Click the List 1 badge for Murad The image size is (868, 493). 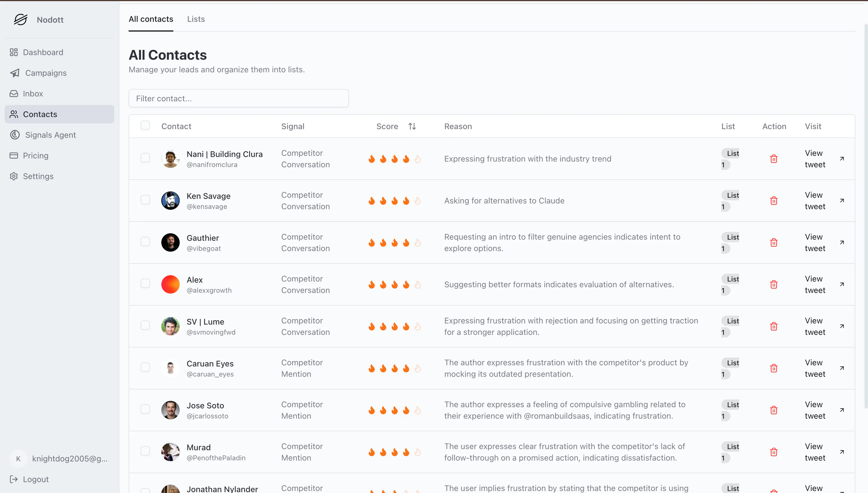(730, 452)
